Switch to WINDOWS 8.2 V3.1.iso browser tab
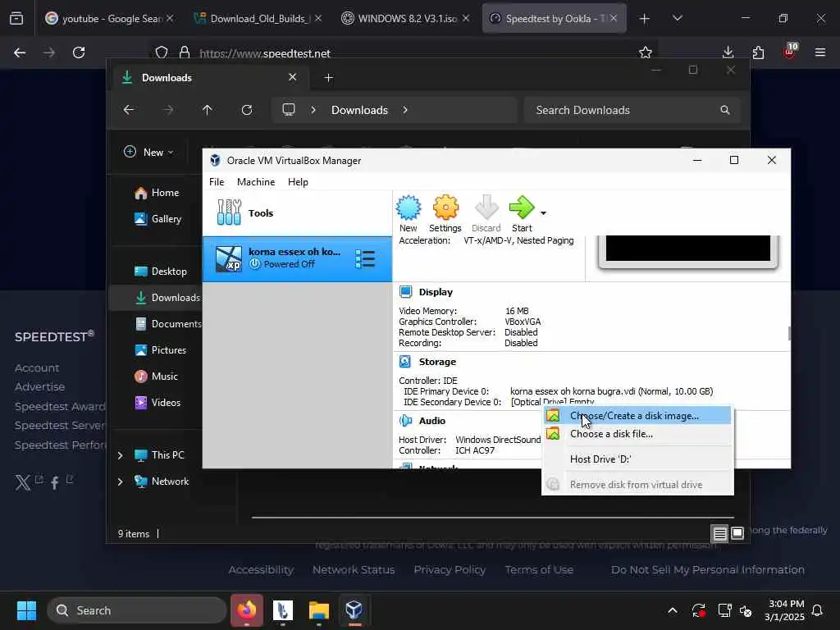This screenshot has height=630, width=840. tap(406, 18)
